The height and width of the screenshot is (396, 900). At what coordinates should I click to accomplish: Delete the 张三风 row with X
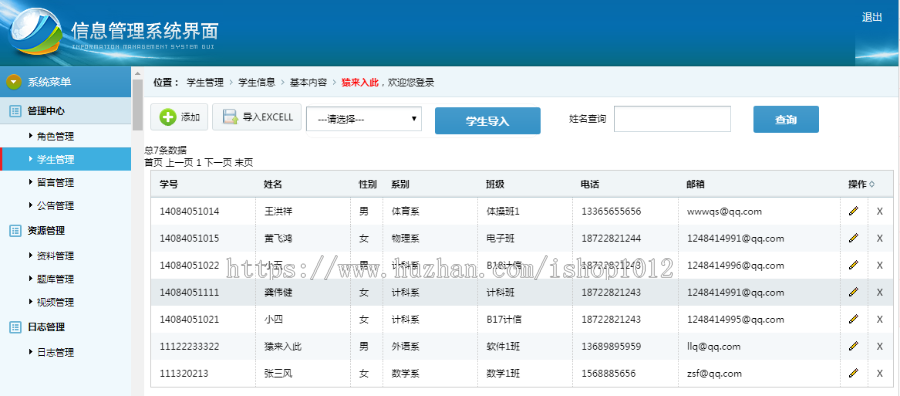coord(879,374)
